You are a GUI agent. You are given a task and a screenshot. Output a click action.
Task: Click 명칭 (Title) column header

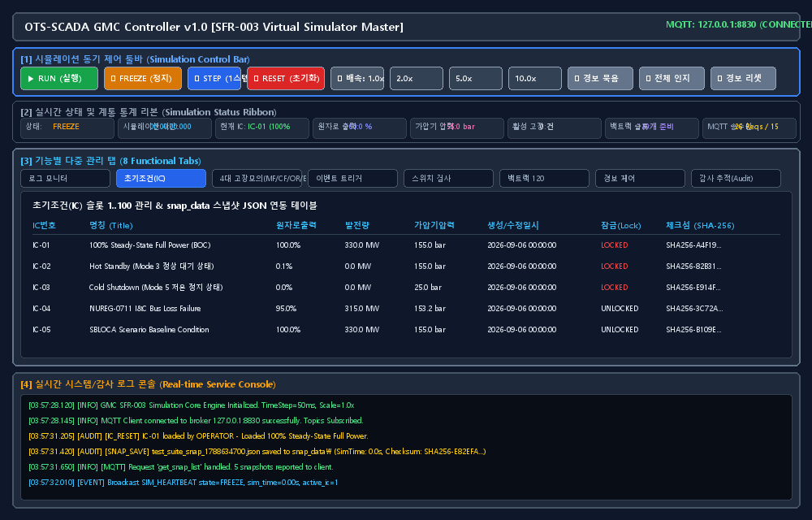pyautogui.click(x=110, y=225)
